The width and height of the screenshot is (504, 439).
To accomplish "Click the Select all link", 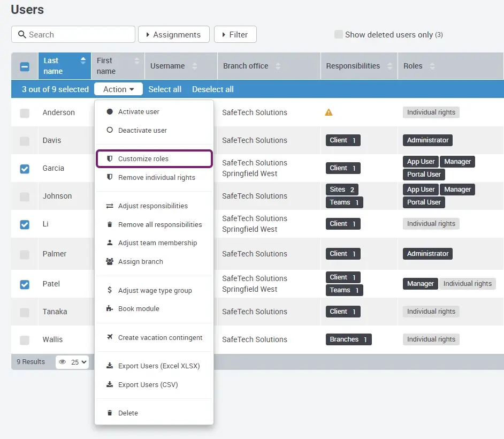I will pyautogui.click(x=164, y=89).
